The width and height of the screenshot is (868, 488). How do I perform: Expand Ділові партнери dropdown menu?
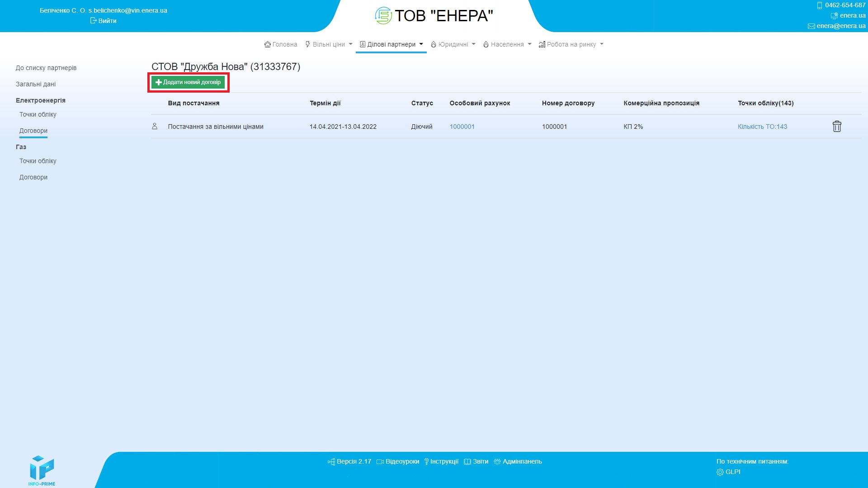click(391, 44)
